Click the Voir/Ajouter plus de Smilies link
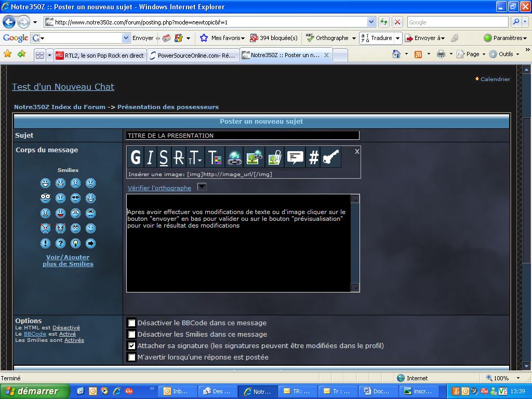The image size is (532, 399). tap(68, 260)
